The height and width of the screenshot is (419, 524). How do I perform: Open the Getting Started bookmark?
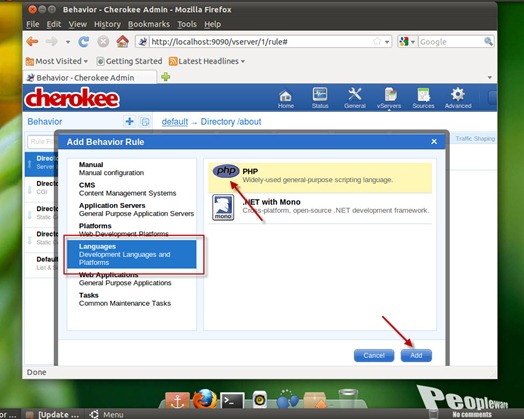tap(129, 61)
